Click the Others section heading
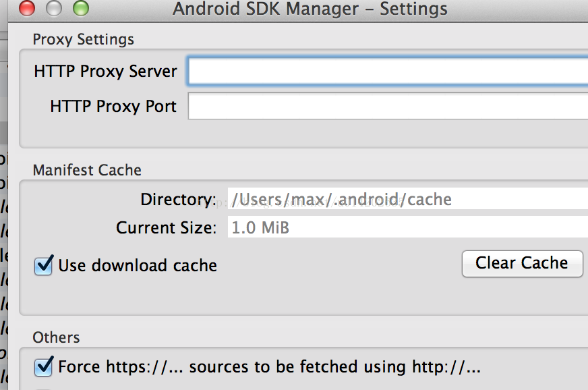This screenshot has height=390, width=588. pyautogui.click(x=56, y=337)
